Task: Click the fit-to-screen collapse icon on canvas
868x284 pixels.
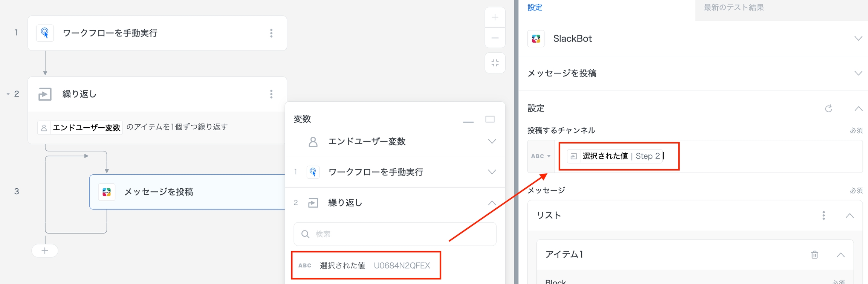Action: (495, 63)
